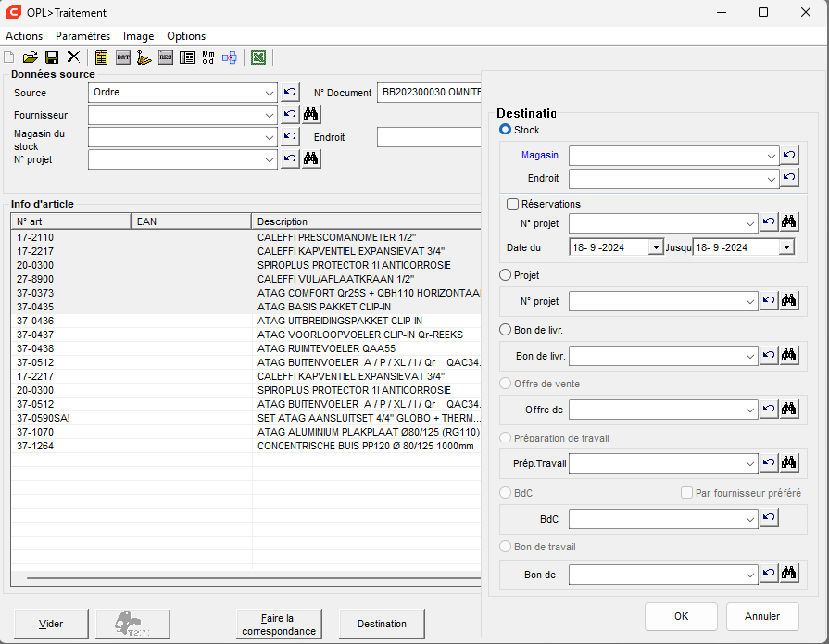Open the Image menu
829x644 pixels.
click(x=139, y=36)
